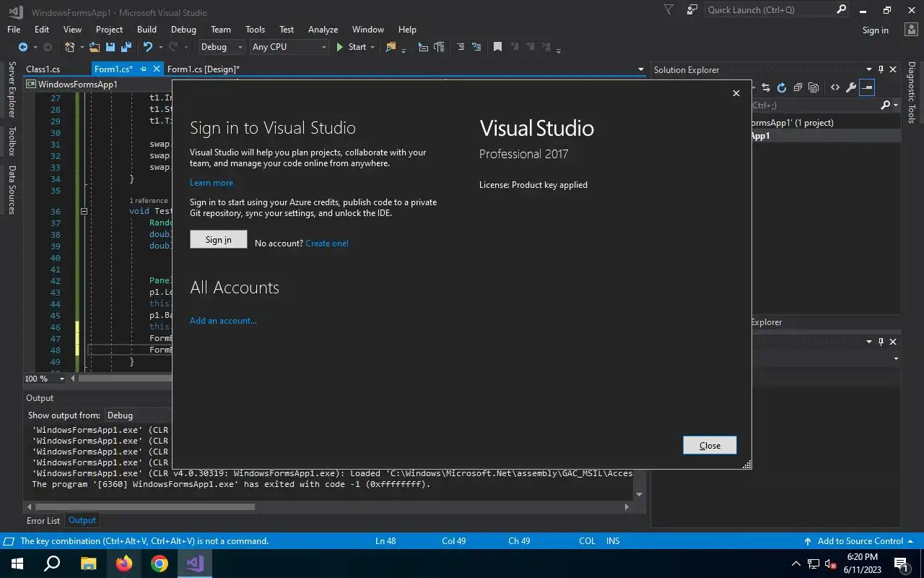Click Sign in at the top right of Visual Studio
The height and width of the screenshot is (578, 924).
(876, 30)
